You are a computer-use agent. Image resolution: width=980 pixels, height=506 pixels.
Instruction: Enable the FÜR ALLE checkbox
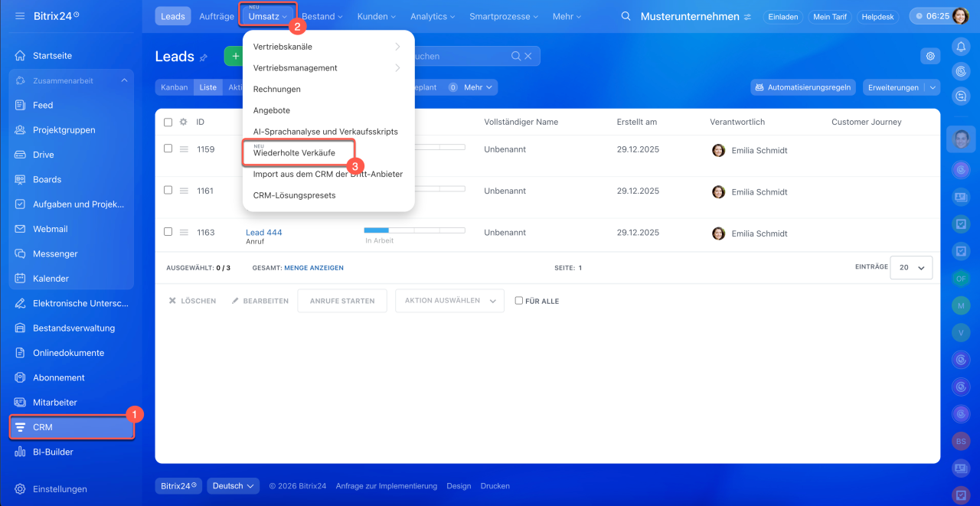point(519,301)
